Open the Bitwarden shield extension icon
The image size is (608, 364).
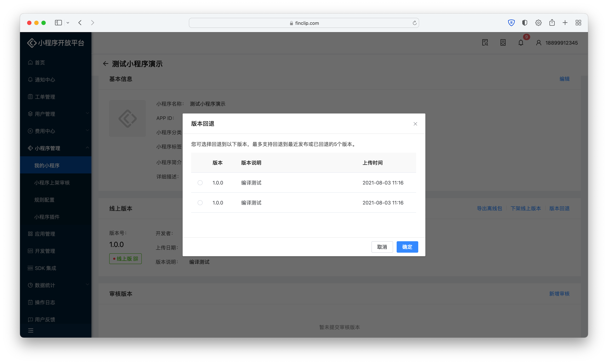511,23
